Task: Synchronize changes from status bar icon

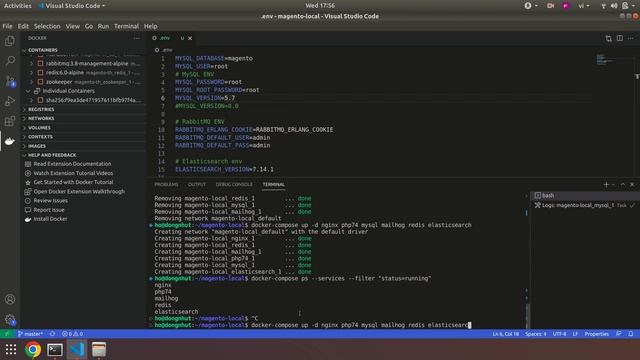Action: (52, 334)
